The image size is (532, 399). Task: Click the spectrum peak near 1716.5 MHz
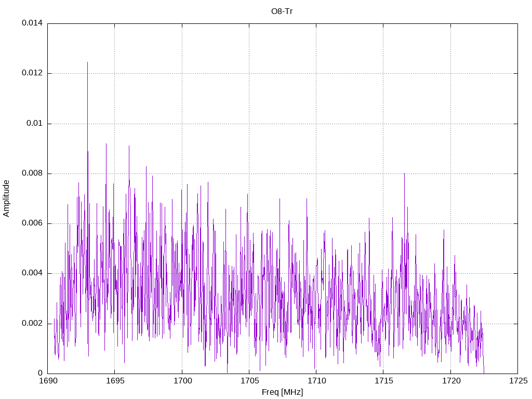point(404,174)
